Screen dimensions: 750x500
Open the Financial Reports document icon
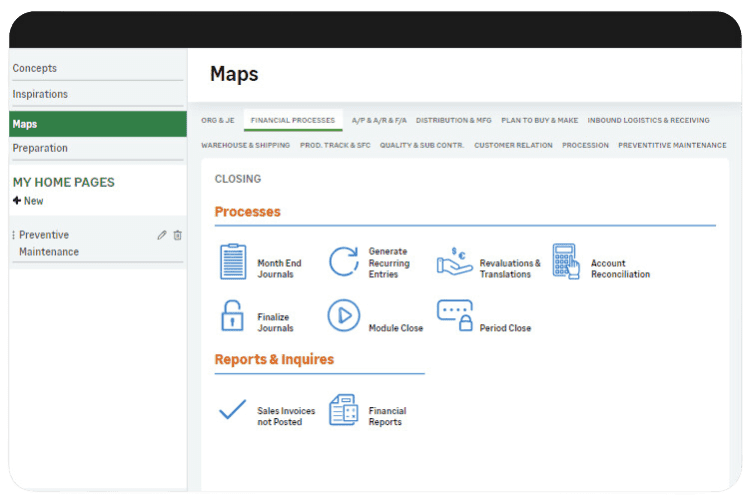pyautogui.click(x=343, y=409)
